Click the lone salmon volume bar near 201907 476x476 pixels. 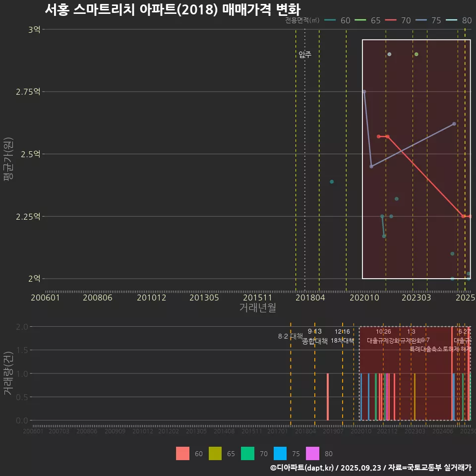(x=328, y=397)
